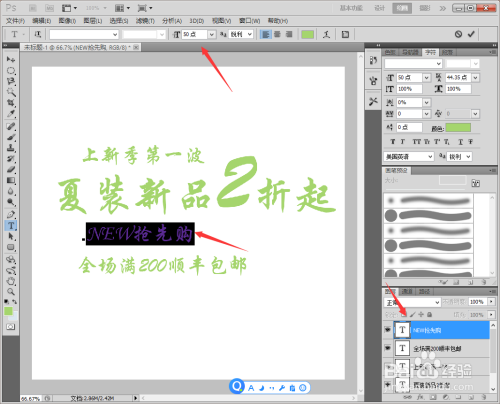Click the warp text icon in options bar
This screenshot has height=404, width=500.
326,34
